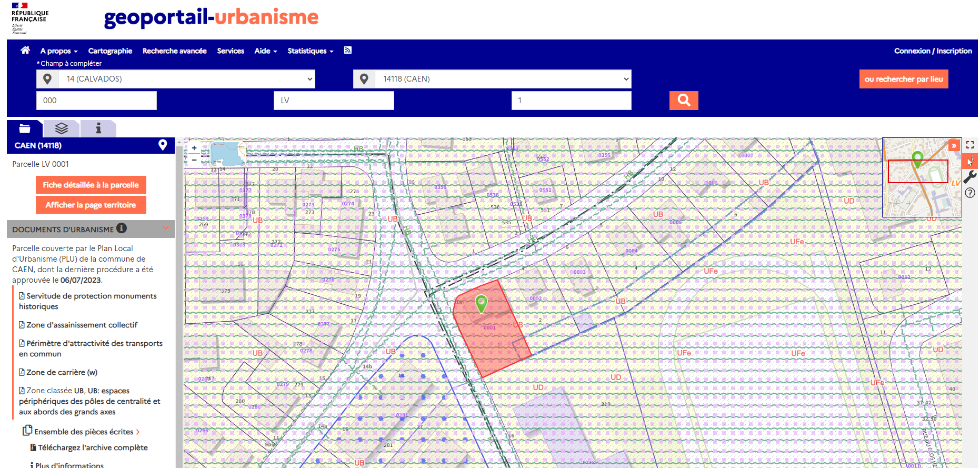Click the orange search magnifier button

(684, 100)
